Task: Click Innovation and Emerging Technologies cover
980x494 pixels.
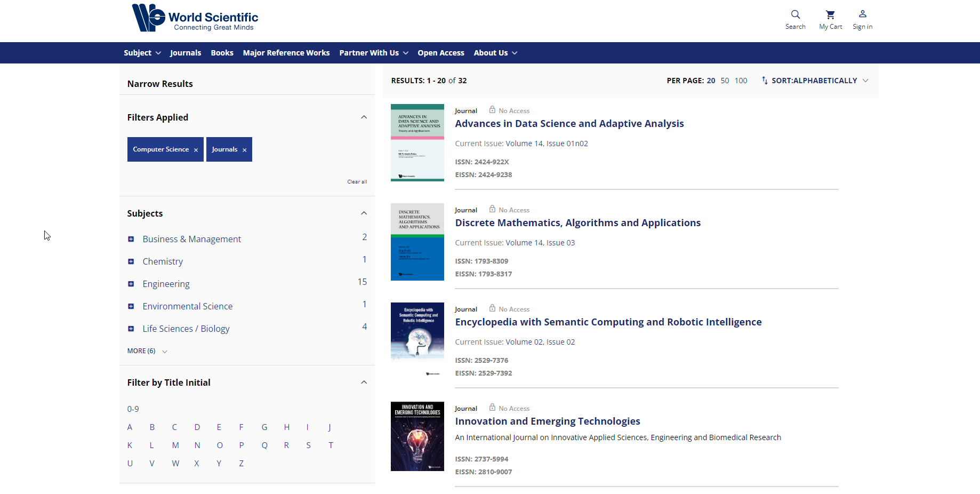Action: point(417,436)
